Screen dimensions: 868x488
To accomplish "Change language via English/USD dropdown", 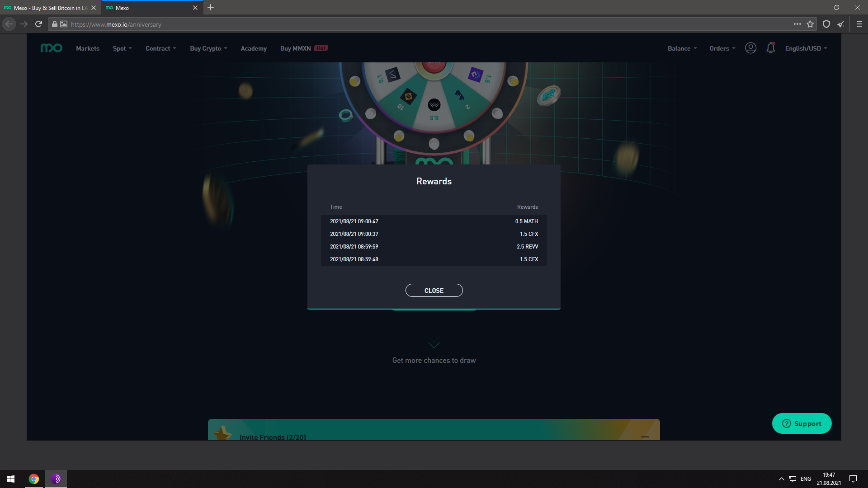I will [x=806, y=48].
